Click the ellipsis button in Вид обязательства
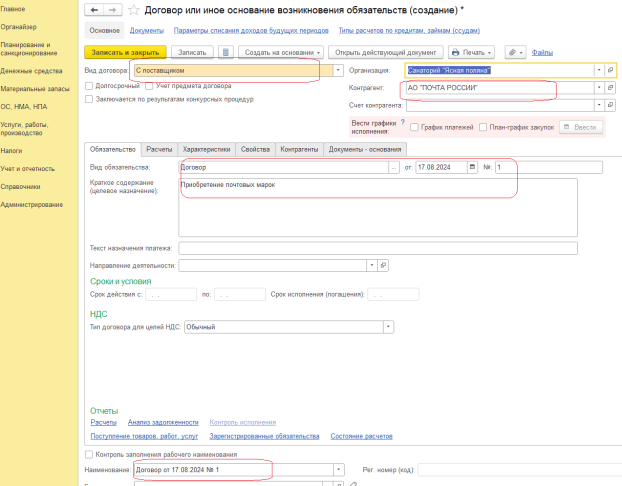Image resolution: width=622 pixels, height=486 pixels. click(394, 167)
